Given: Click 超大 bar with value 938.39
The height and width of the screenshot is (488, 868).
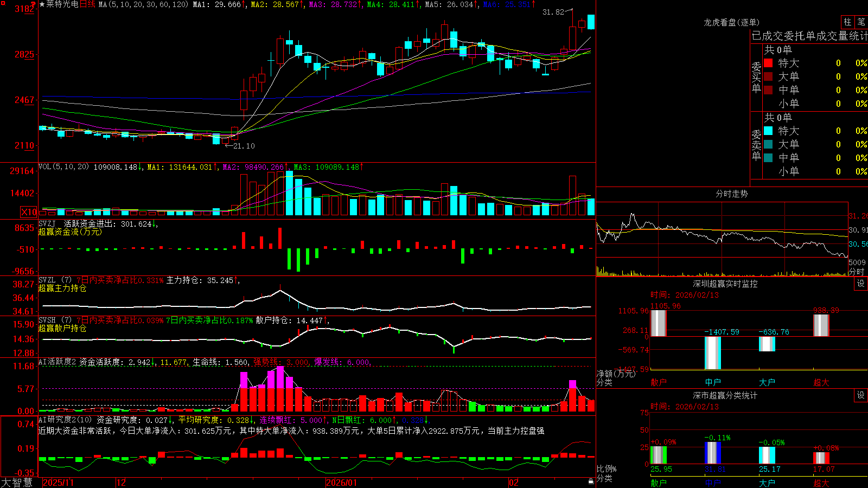Looking at the screenshot, I should (x=821, y=325).
